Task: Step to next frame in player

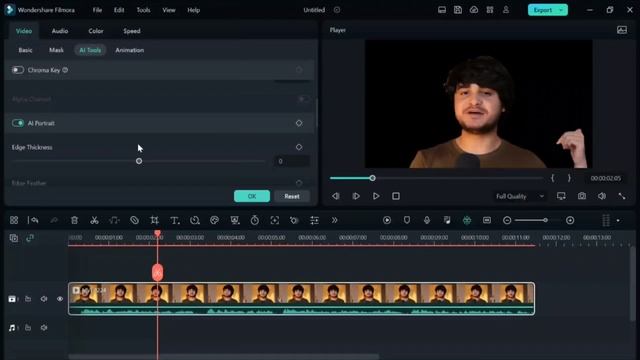Action: click(x=356, y=196)
